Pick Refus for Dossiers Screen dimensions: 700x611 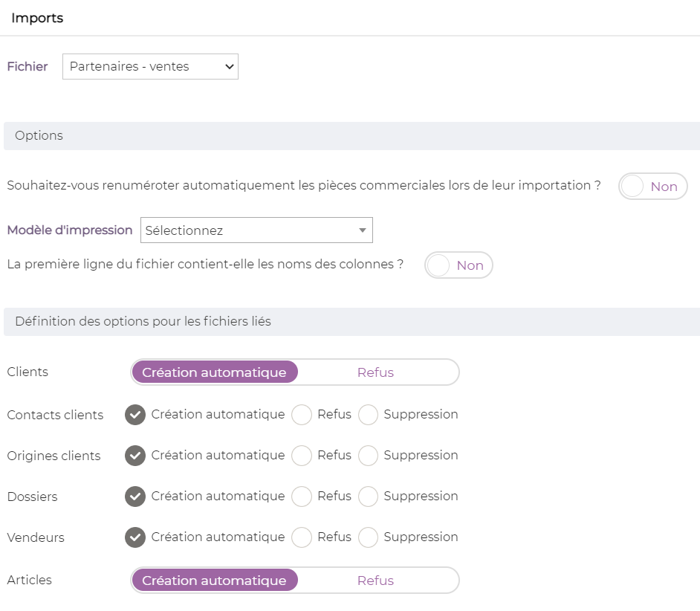pos(302,497)
